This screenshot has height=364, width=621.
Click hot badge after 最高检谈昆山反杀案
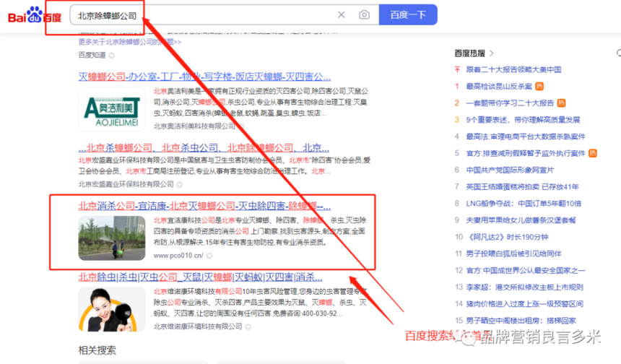click(539, 87)
